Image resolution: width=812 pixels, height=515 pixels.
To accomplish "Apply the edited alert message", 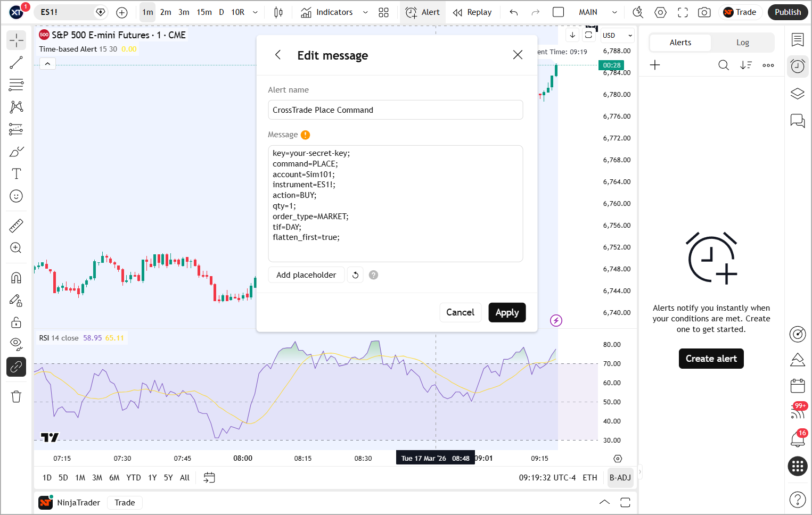I will 507,312.
